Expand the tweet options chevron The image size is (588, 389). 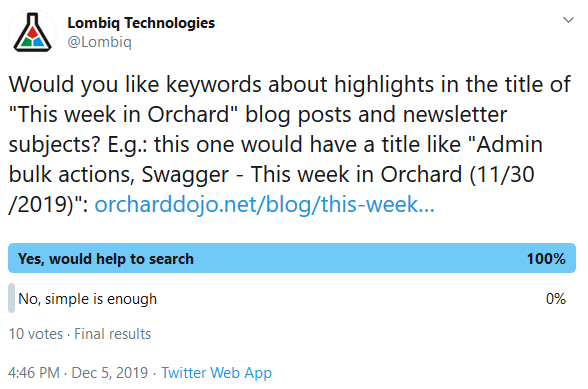[x=568, y=20]
